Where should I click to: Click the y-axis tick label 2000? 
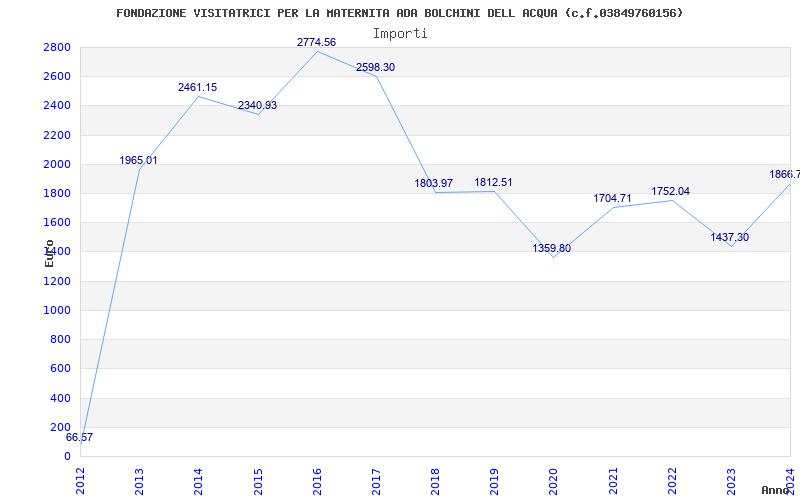click(57, 164)
